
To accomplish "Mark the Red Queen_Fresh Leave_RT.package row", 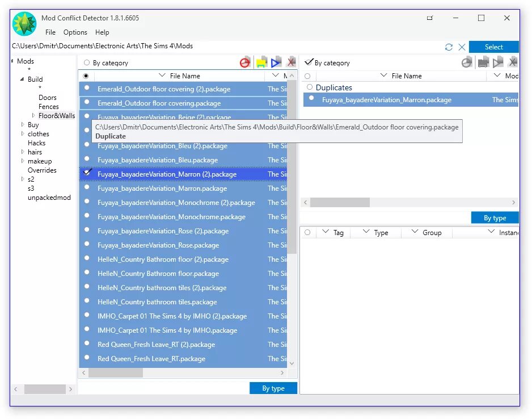I will click(x=87, y=357).
